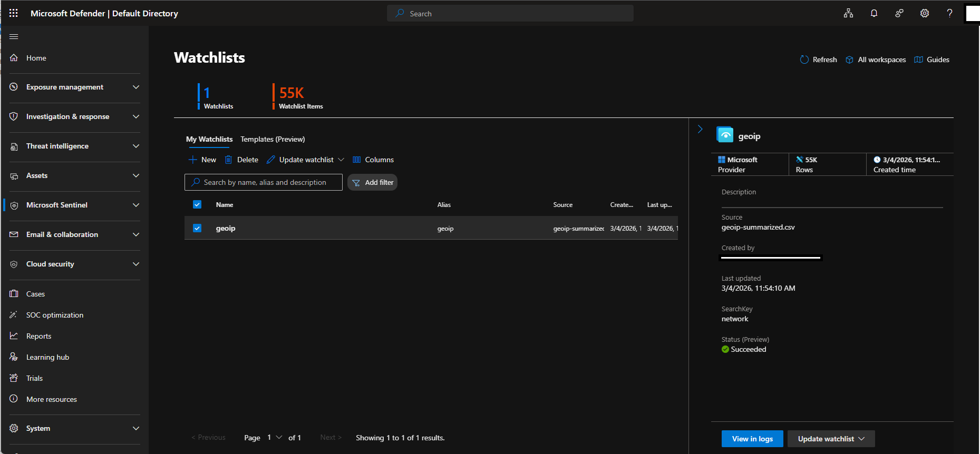The image size is (980, 454).
Task: Open the page number dropdown
Action: click(x=274, y=437)
